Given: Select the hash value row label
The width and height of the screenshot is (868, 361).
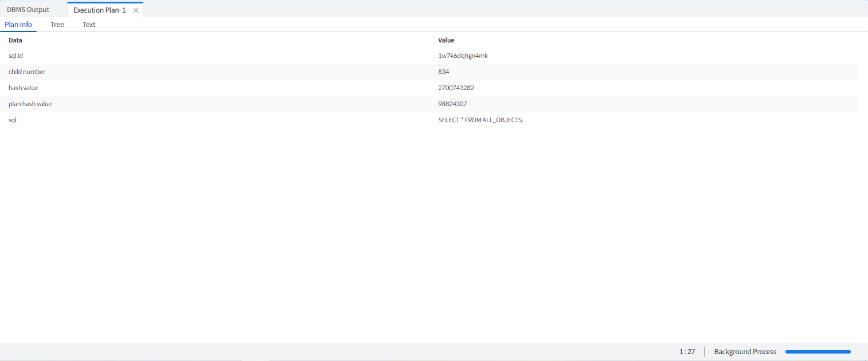Looking at the screenshot, I should (x=24, y=88).
